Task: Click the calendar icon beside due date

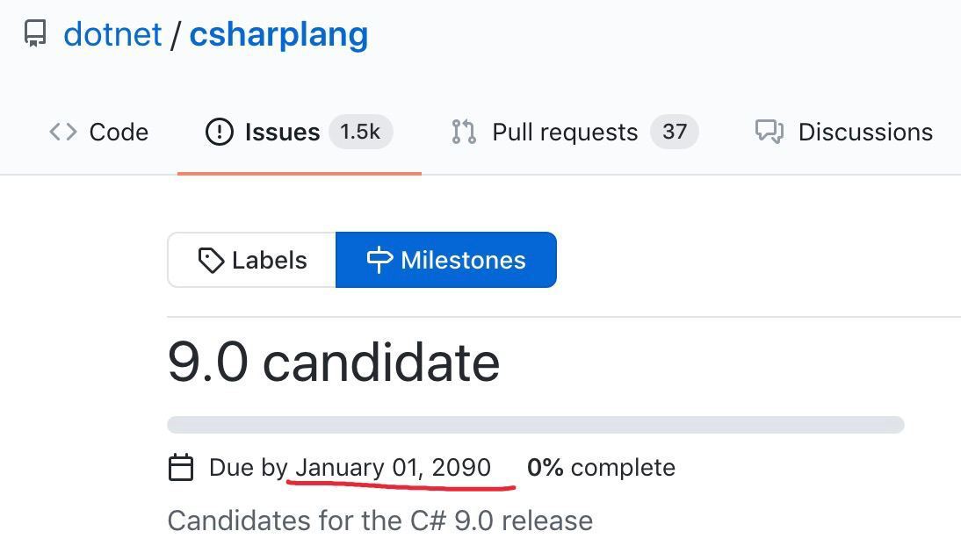Action: pos(181,468)
